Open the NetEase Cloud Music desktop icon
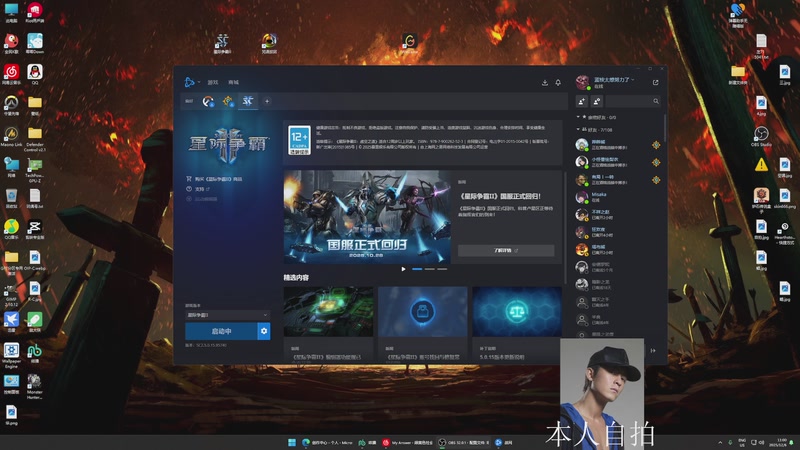800x450 pixels. click(11, 74)
